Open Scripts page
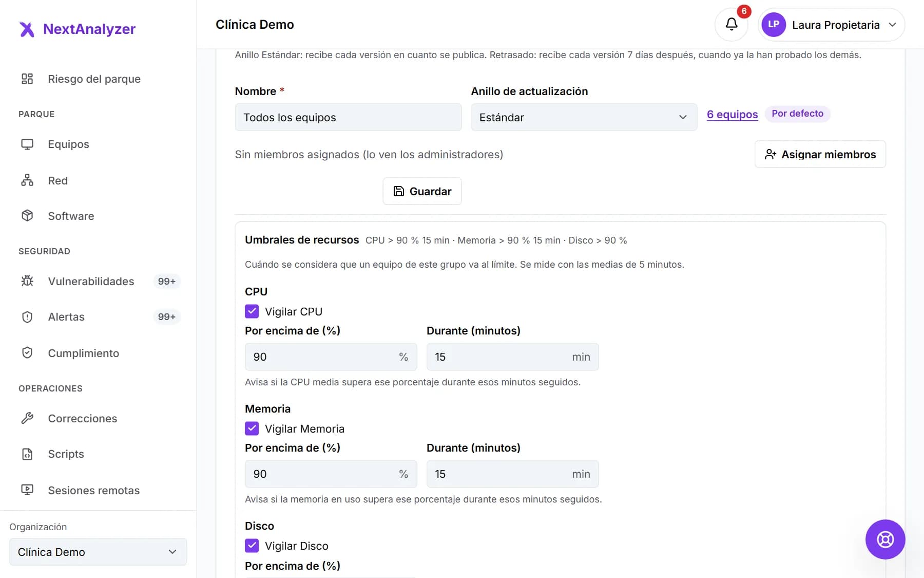Viewport: 924px width, 578px height. tap(66, 454)
